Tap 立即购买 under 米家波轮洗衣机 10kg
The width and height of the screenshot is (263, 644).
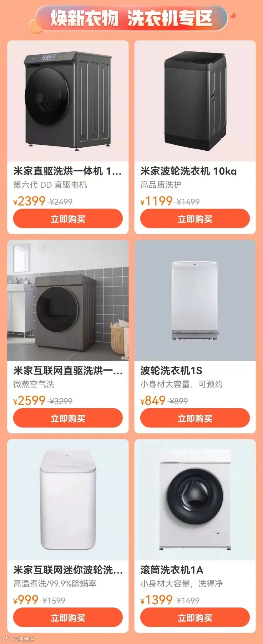pyautogui.click(x=195, y=219)
